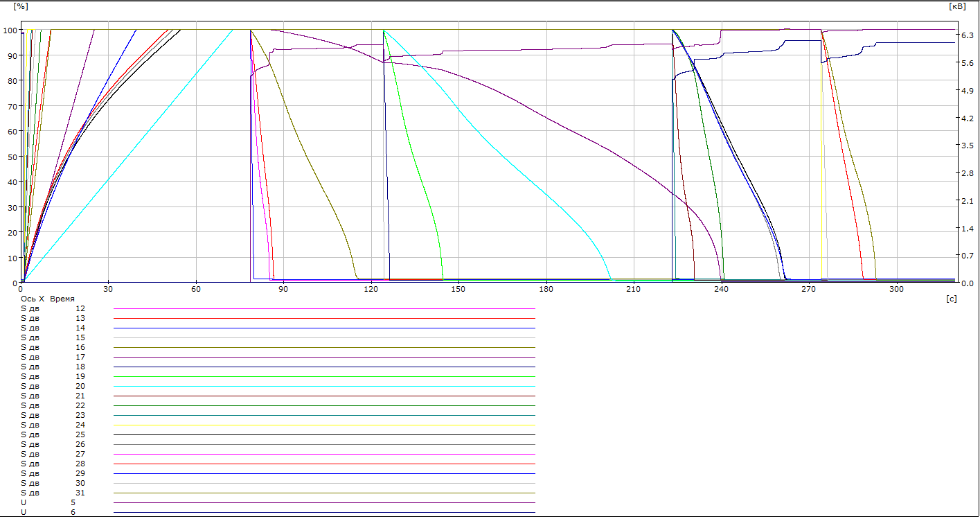The image size is (980, 519).
Task: Click the 100 tick on the percent axis
Action: pos(10,30)
